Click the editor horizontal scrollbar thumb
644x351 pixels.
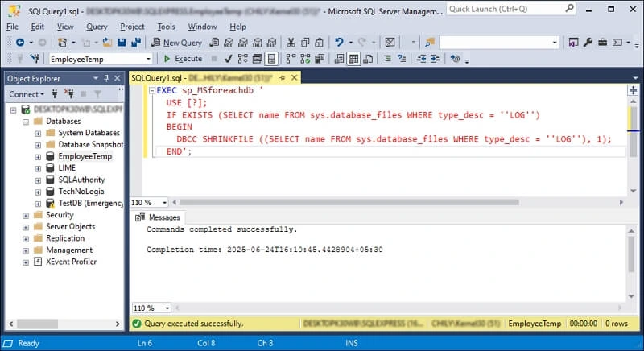point(349,202)
